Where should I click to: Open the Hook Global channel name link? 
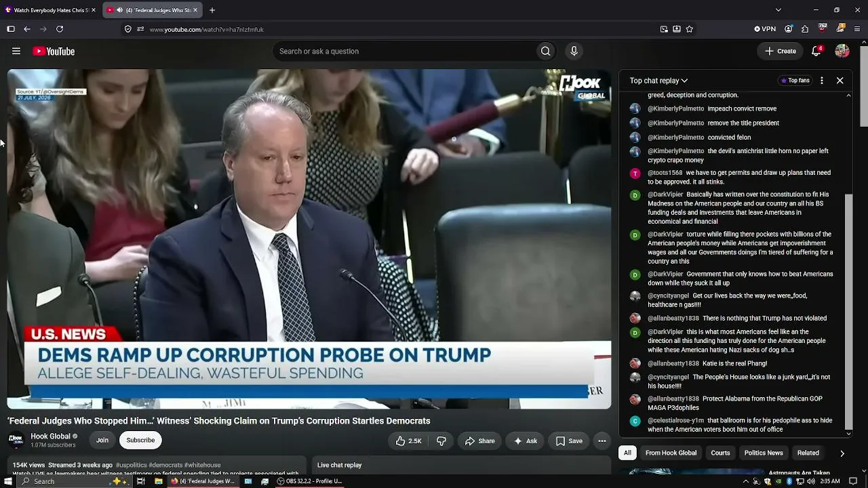pyautogui.click(x=50, y=436)
